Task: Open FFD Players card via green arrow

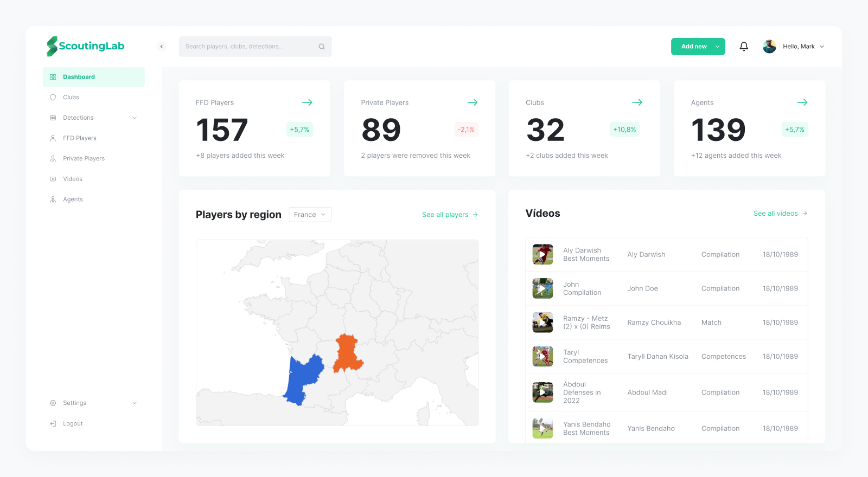Action: (307, 102)
